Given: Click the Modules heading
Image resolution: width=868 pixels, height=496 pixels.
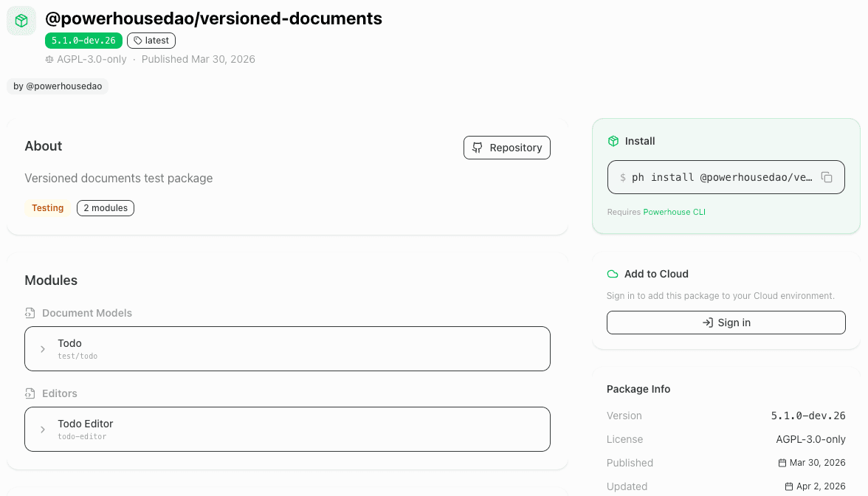Looking at the screenshot, I should (51, 280).
